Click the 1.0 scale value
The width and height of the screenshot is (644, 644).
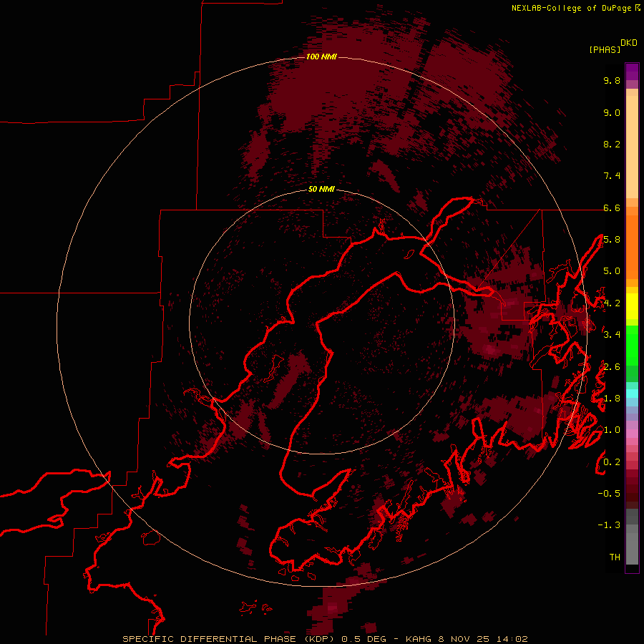pyautogui.click(x=612, y=430)
